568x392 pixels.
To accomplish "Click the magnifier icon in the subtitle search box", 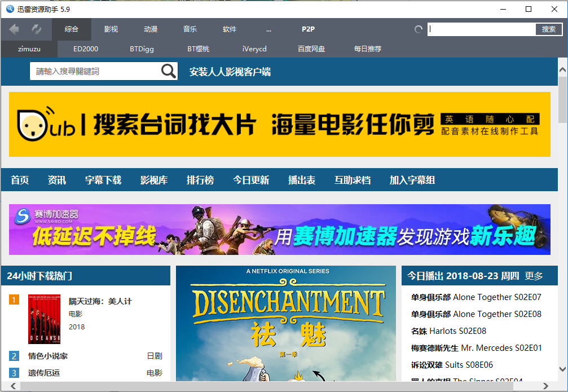I will 168,72.
